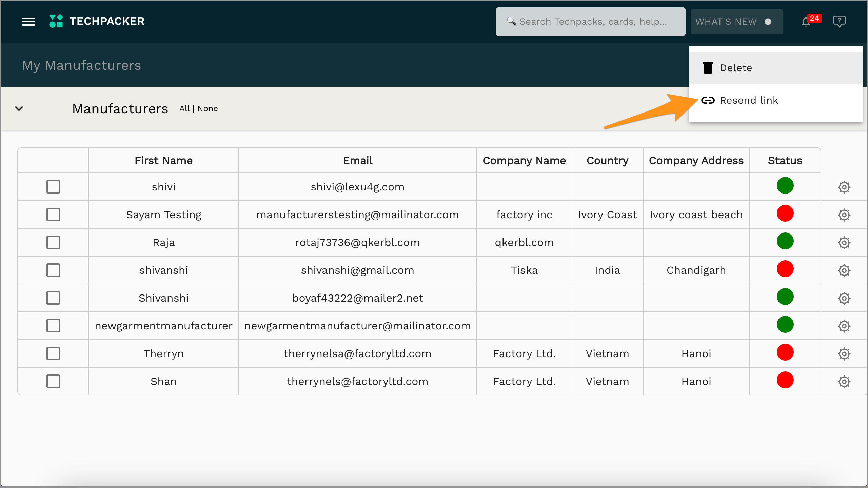Click the Country column header
868x488 pixels.
[x=607, y=160]
